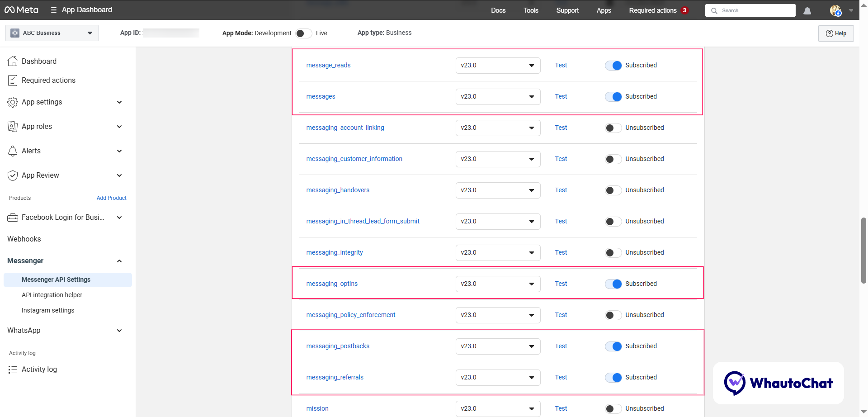868x417 pixels.
Task: Select App roles in the sidebar
Action: (x=37, y=126)
